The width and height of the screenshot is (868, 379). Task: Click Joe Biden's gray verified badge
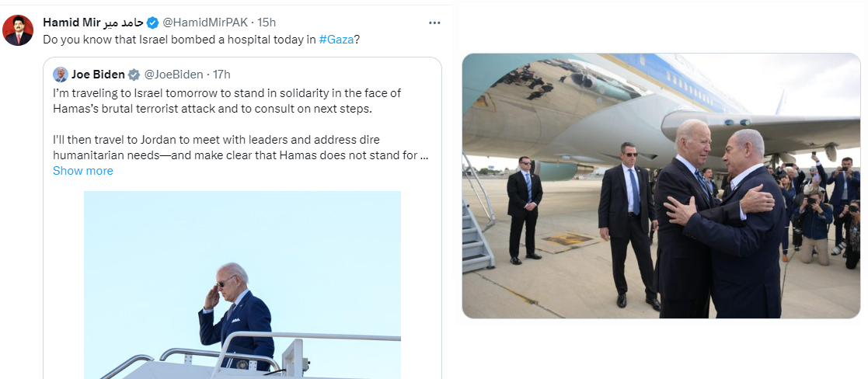[x=134, y=75]
